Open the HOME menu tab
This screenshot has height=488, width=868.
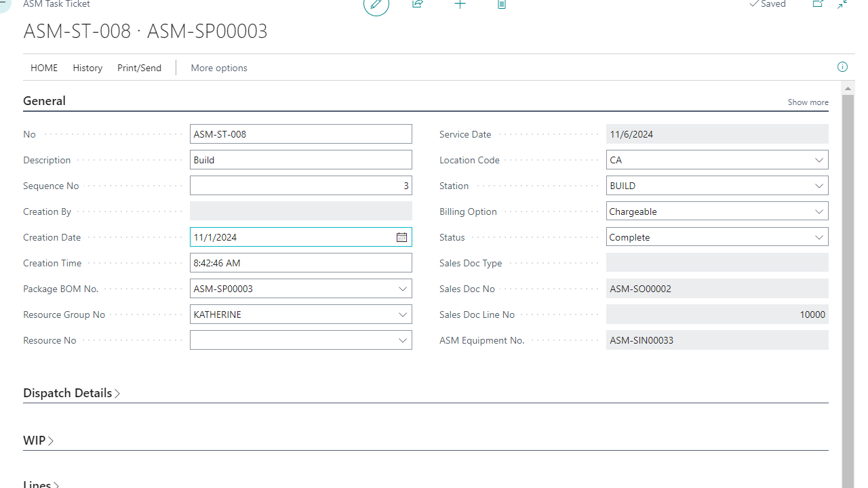tap(44, 68)
